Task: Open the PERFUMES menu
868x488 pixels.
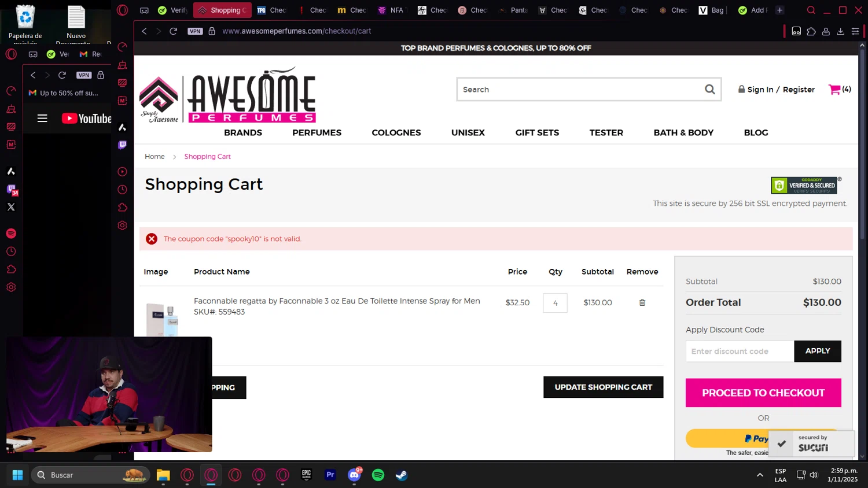Action: tap(317, 132)
